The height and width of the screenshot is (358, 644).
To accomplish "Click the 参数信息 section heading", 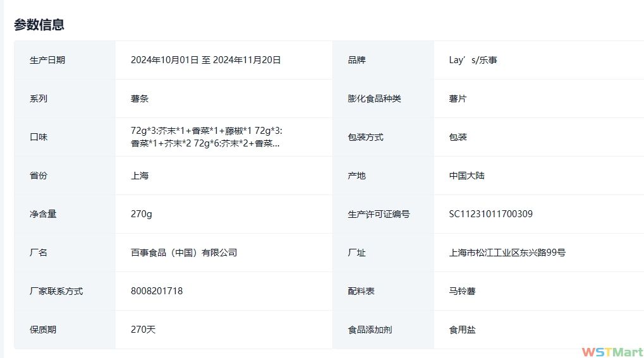I will pyautogui.click(x=39, y=25).
